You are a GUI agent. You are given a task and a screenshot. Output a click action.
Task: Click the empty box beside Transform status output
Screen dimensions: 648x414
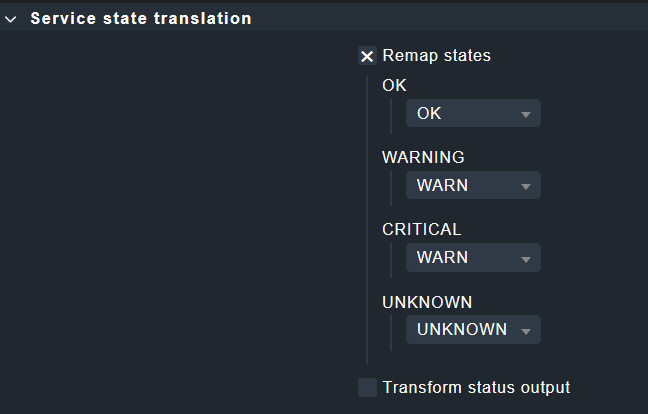367,387
